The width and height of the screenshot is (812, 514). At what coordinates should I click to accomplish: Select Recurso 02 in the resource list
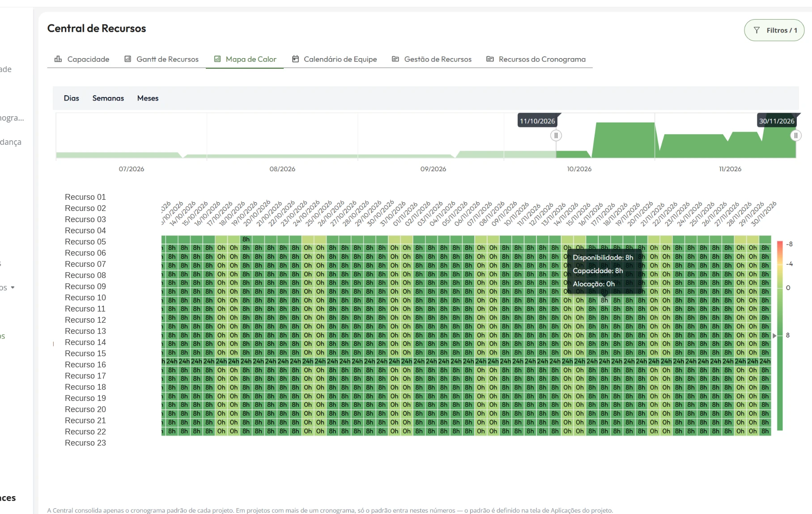point(85,208)
